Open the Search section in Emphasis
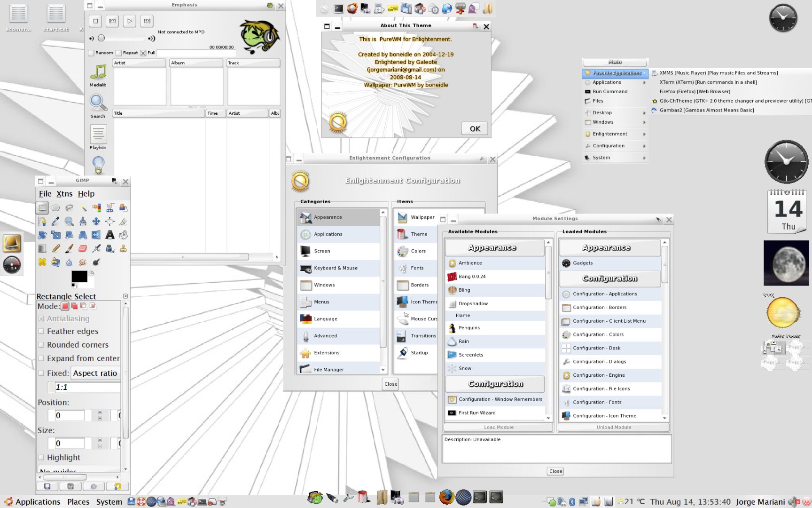Screen dimensions: 812x508 click(98, 106)
